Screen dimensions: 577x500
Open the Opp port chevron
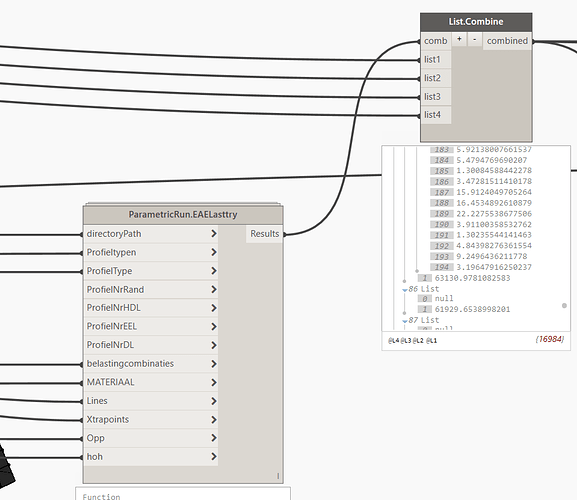click(x=213, y=438)
